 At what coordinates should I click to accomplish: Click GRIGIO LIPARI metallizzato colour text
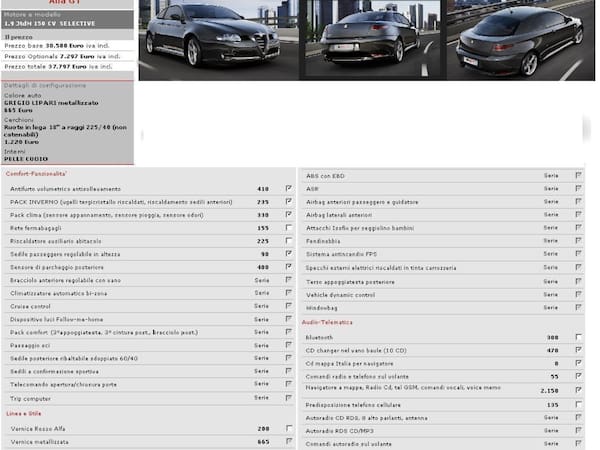51,103
